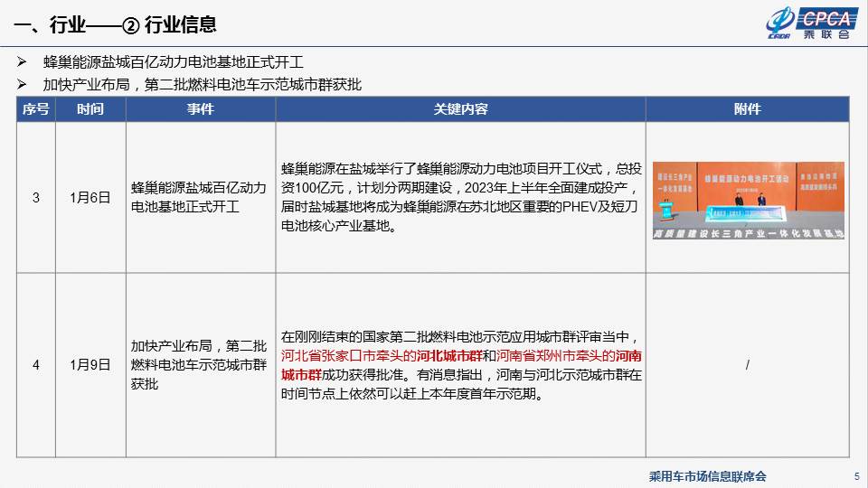Screen dimensions: 868x488
Task: Click event cell '蜂巢能源盐城百亿动力电池基地正式开工' in row 3
Action: click(x=199, y=197)
